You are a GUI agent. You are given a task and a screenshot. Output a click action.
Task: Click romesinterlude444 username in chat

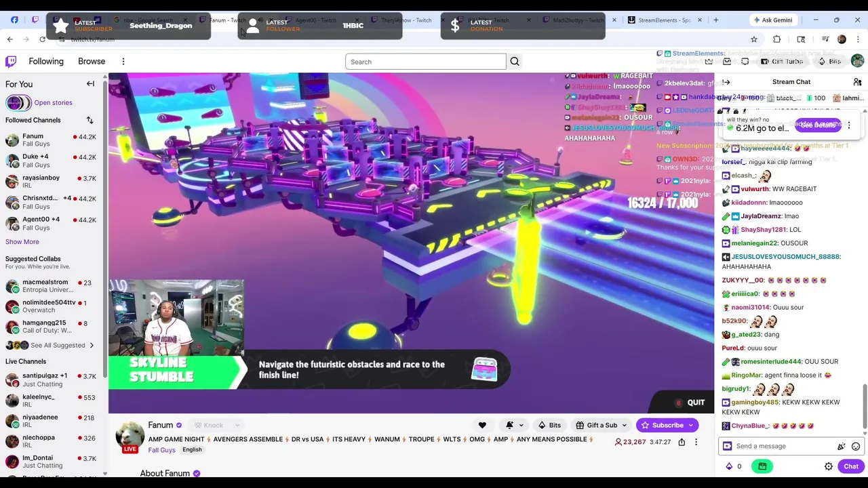[771, 361]
